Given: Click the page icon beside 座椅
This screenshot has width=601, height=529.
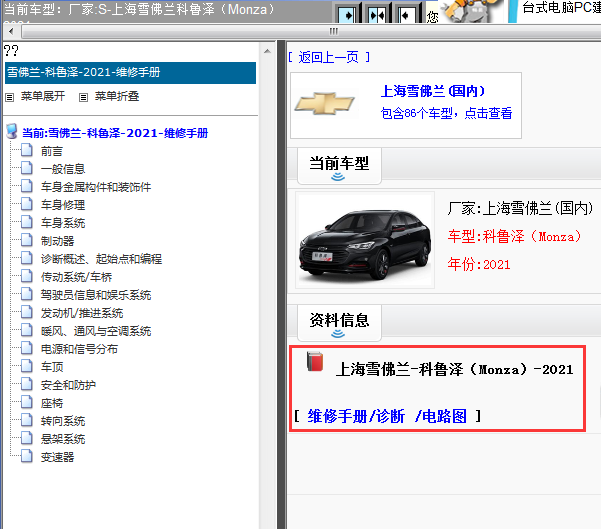Looking at the screenshot, I should click(x=26, y=402).
